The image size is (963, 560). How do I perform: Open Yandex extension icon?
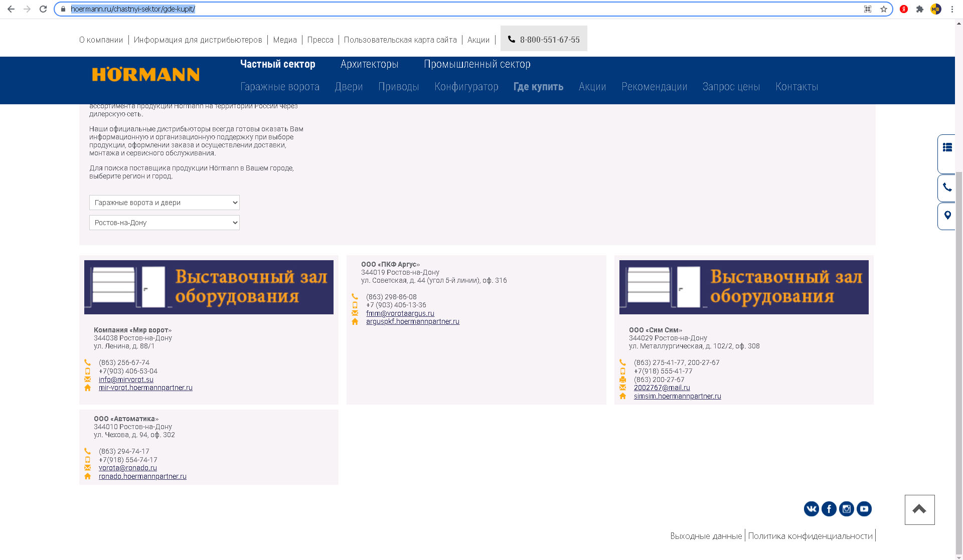(904, 9)
